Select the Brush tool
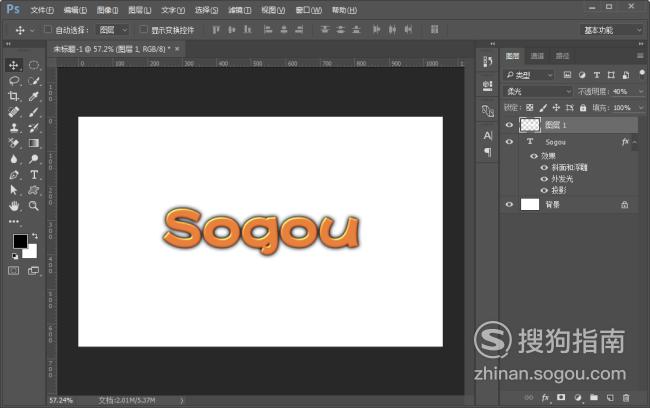This screenshot has height=408, width=650. 34,112
